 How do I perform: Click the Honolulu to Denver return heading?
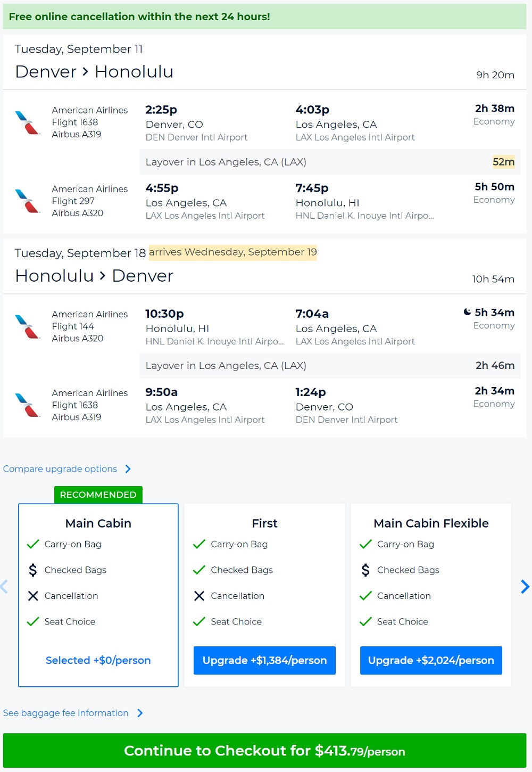94,276
